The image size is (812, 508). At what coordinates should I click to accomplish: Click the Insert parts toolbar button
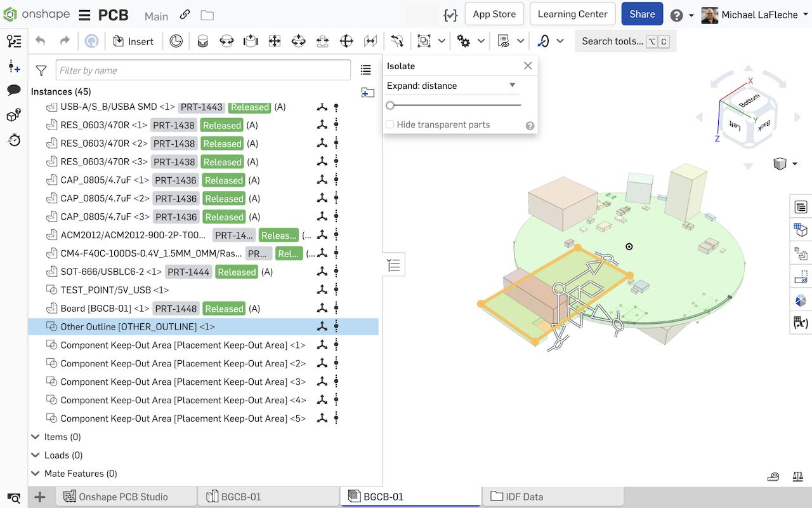(133, 41)
